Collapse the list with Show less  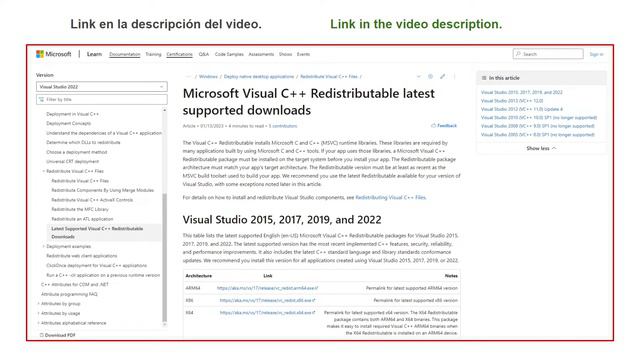tap(541, 148)
